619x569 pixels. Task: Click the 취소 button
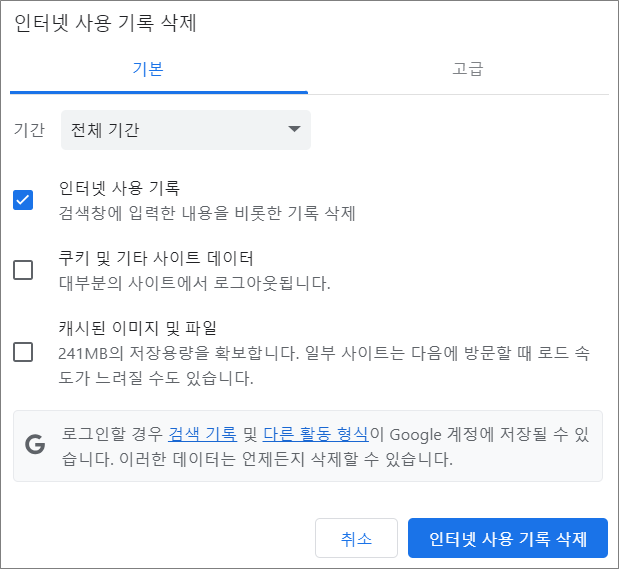coord(356,538)
